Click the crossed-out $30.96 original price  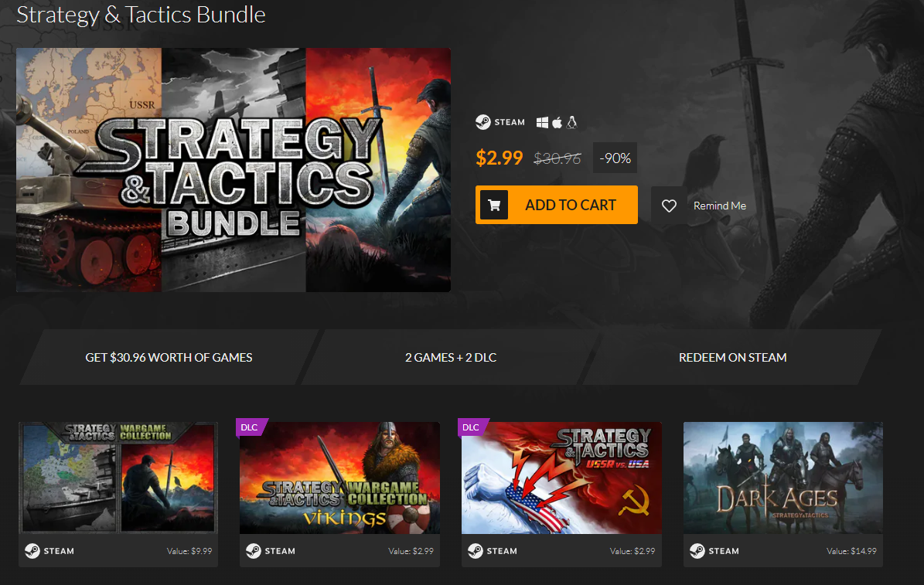557,158
